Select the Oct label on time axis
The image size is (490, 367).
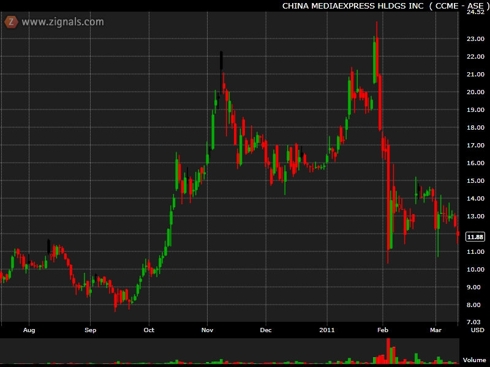[149, 330]
